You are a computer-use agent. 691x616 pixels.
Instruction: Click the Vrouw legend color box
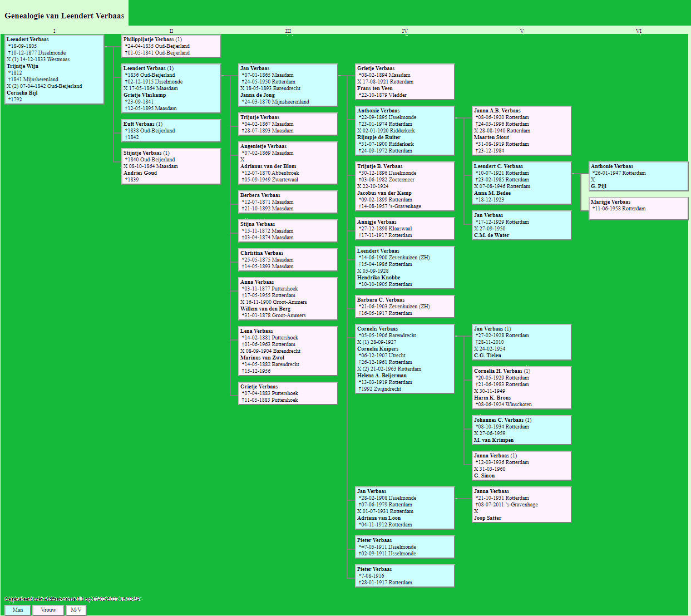(x=48, y=610)
